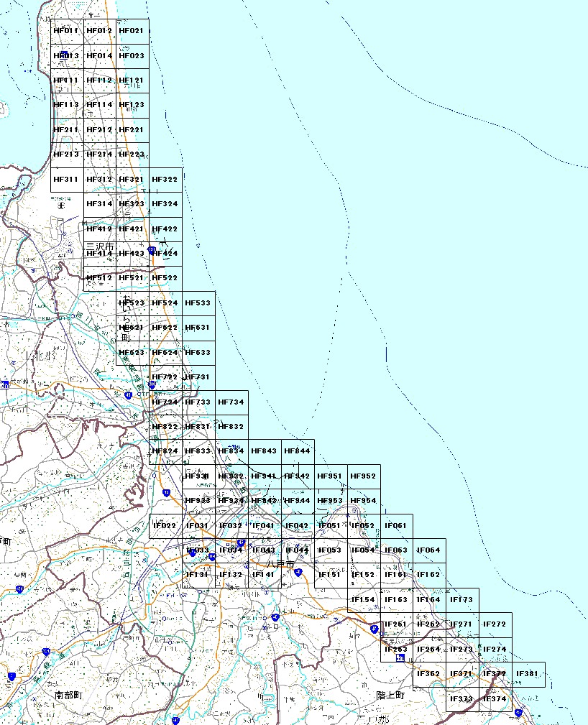Open map section HF533
This screenshot has width=588, height=725.
point(198,303)
